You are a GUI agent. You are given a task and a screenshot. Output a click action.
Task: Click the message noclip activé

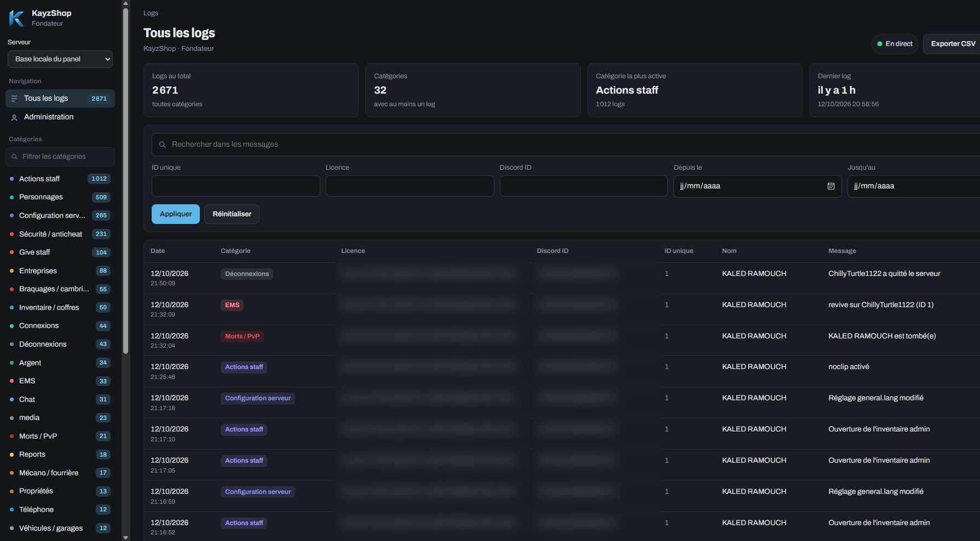(849, 367)
